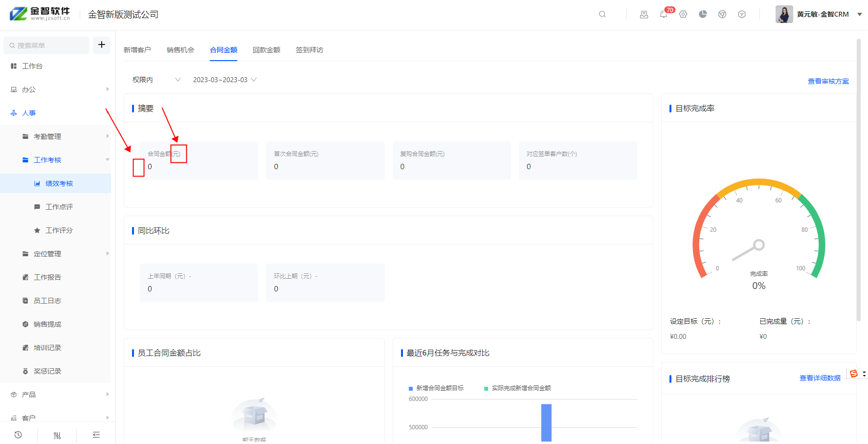
Task: Switch to the 回款金额 tab
Action: tap(267, 50)
